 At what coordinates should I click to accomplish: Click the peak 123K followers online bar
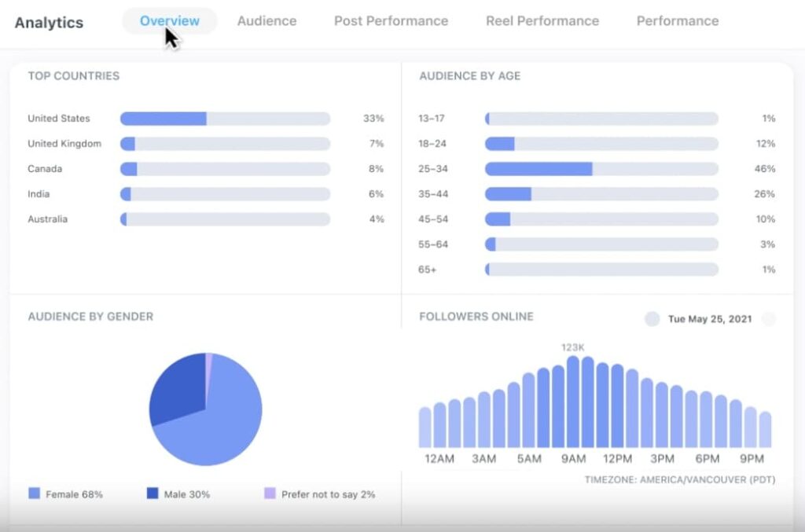[573, 402]
